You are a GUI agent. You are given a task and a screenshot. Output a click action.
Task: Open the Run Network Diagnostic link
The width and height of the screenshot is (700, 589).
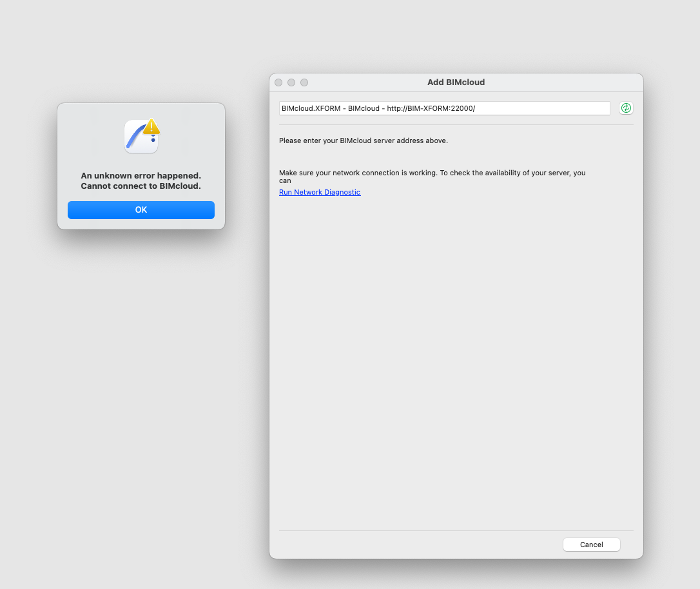(320, 192)
